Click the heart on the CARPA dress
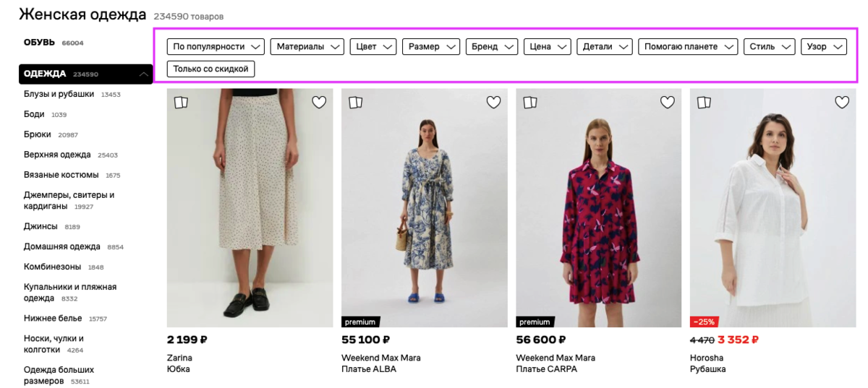 [x=668, y=103]
